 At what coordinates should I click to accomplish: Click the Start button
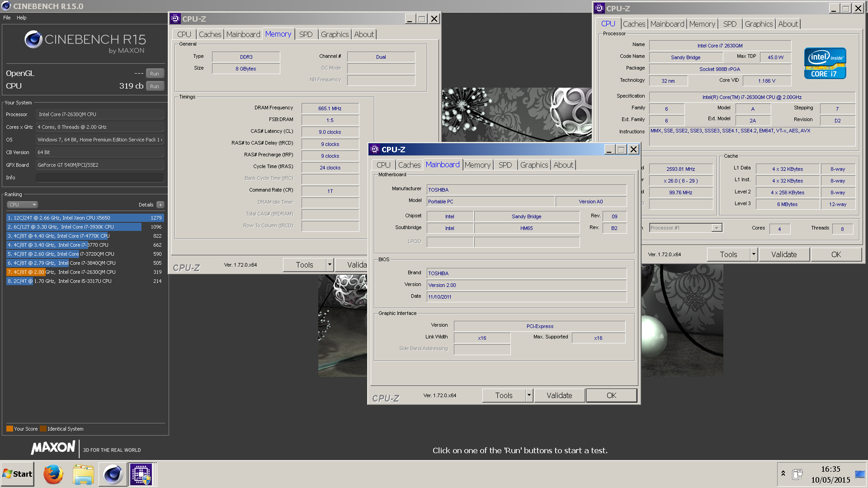(17, 474)
